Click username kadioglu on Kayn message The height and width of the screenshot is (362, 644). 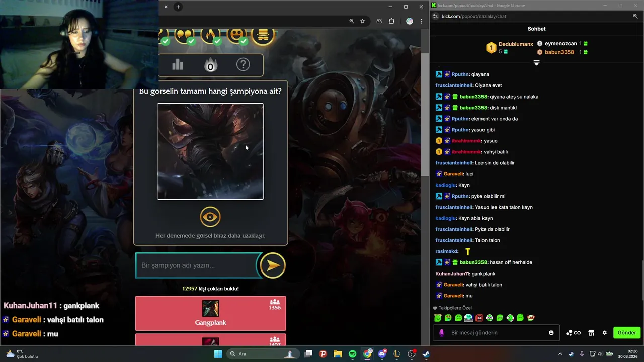[445, 185]
